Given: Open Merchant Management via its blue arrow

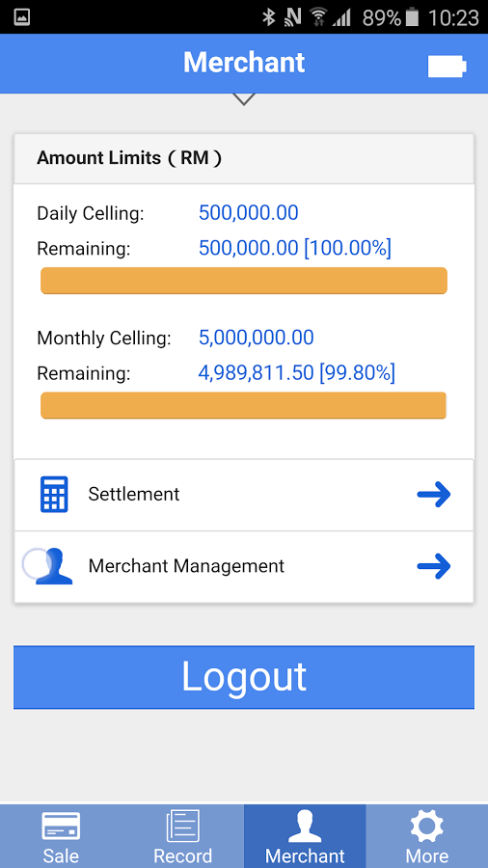Looking at the screenshot, I should 434,566.
